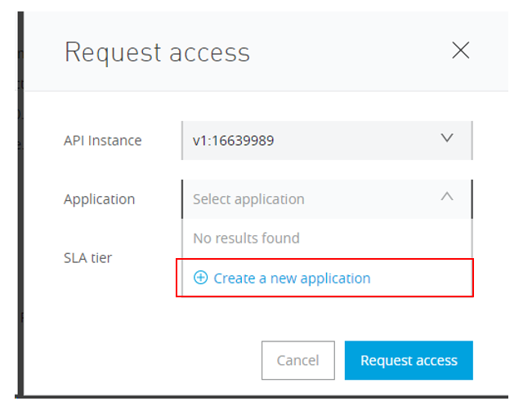This screenshot has width=532, height=419.
Task: Click the API Instance label
Action: (x=102, y=140)
